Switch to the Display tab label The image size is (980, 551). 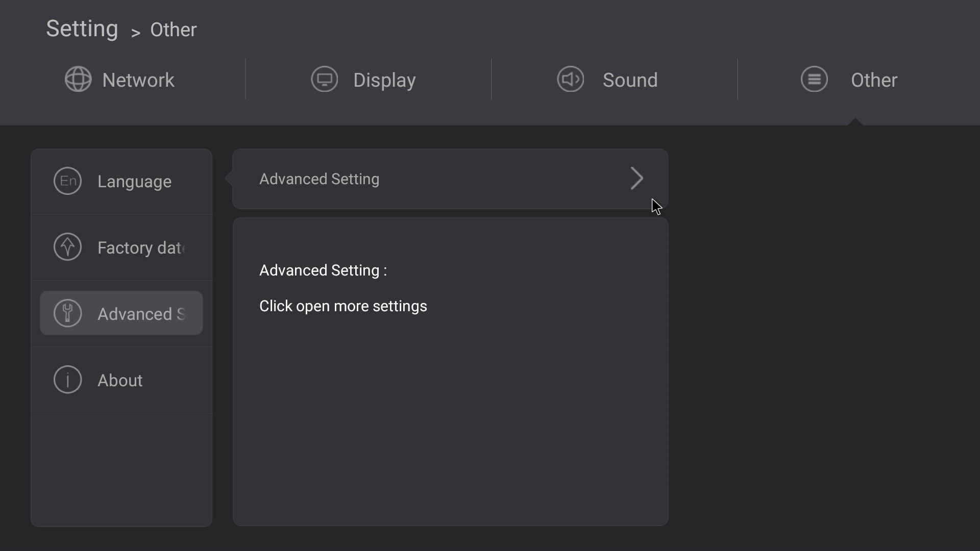(384, 81)
